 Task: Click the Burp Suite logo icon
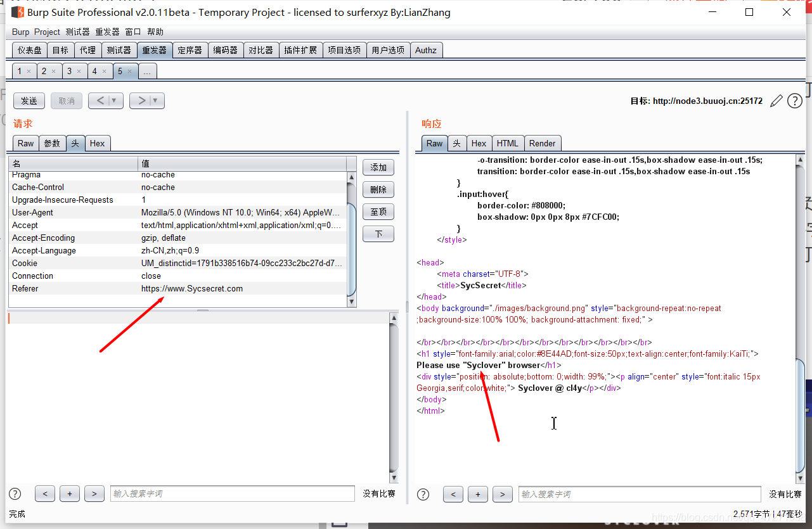18,12
